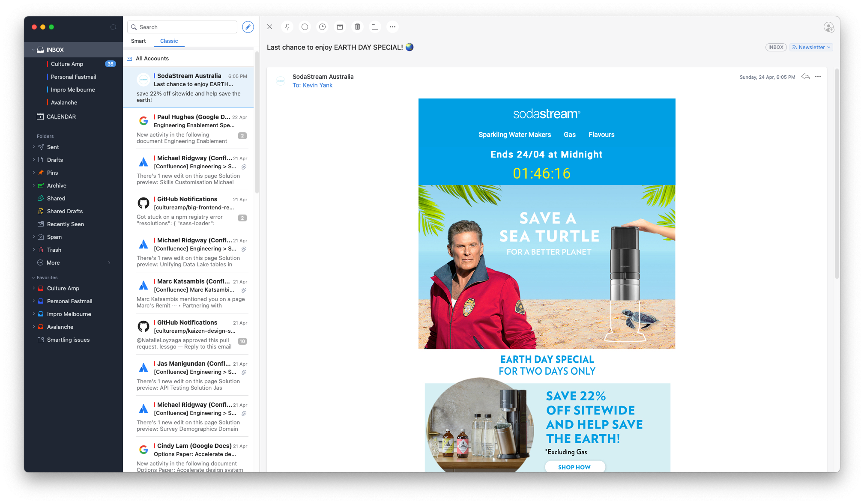Mark email as unread using the circle icon
864x504 pixels.
pyautogui.click(x=305, y=27)
